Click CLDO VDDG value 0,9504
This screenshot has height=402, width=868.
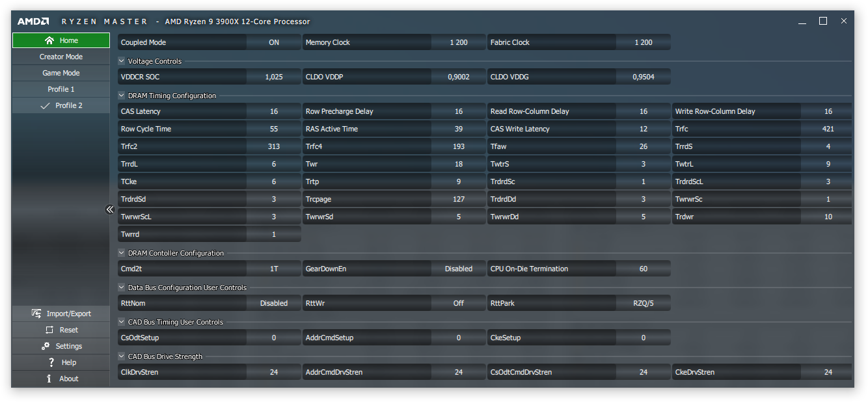(644, 77)
